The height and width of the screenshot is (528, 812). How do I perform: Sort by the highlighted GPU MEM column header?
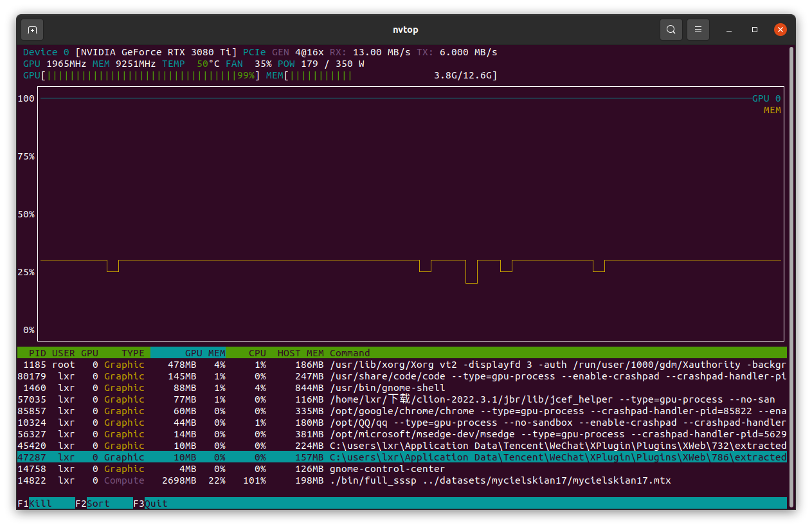(206, 352)
